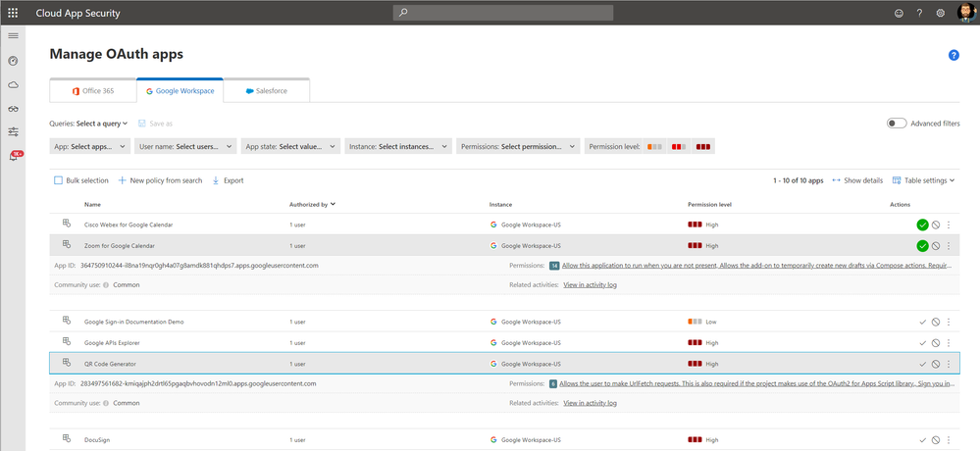The image size is (980, 451).
Task: Open the Instance filter dropdown
Action: [x=398, y=147]
